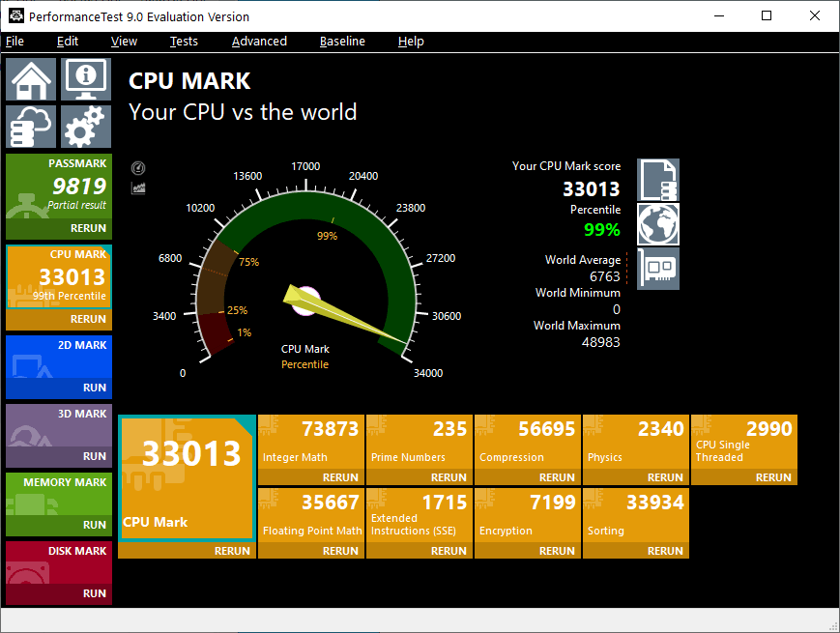840x633 pixels.
Task: Click the Physics 2340 tile
Action: pos(635,442)
